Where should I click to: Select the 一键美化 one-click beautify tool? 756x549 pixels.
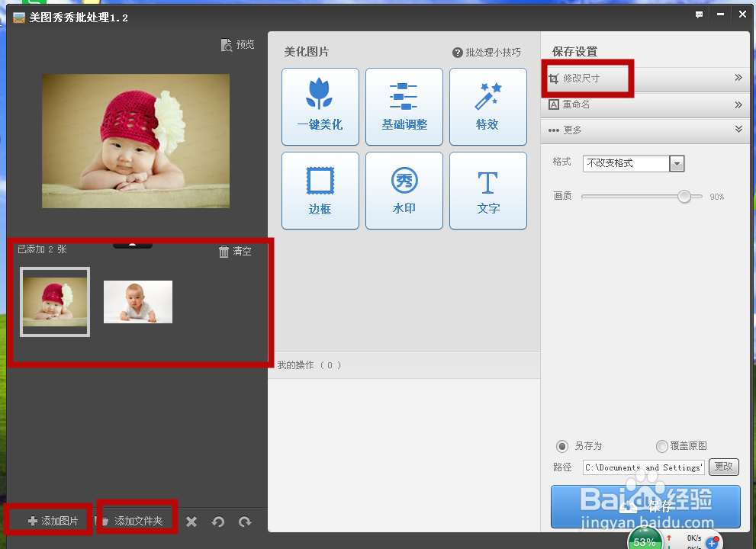point(320,107)
